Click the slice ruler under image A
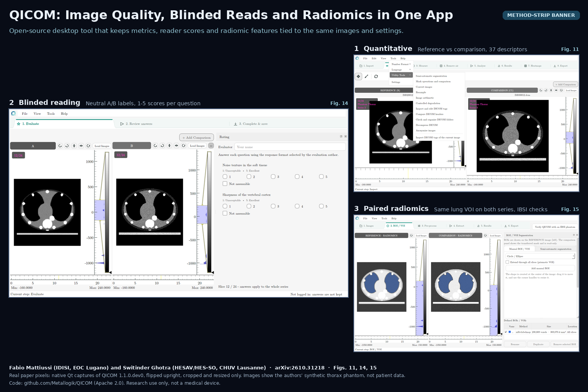Image resolution: width=588 pixels, height=392 pixels. tap(60, 277)
